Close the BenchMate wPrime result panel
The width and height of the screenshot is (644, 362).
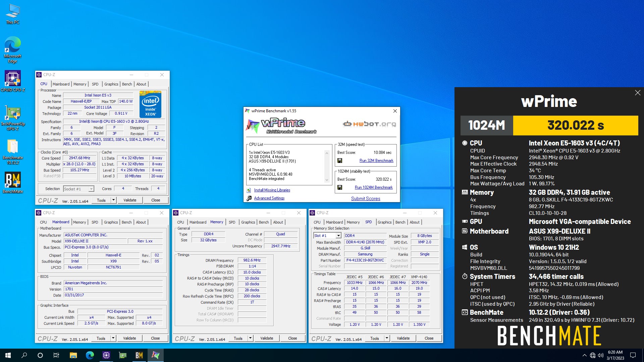tap(638, 93)
